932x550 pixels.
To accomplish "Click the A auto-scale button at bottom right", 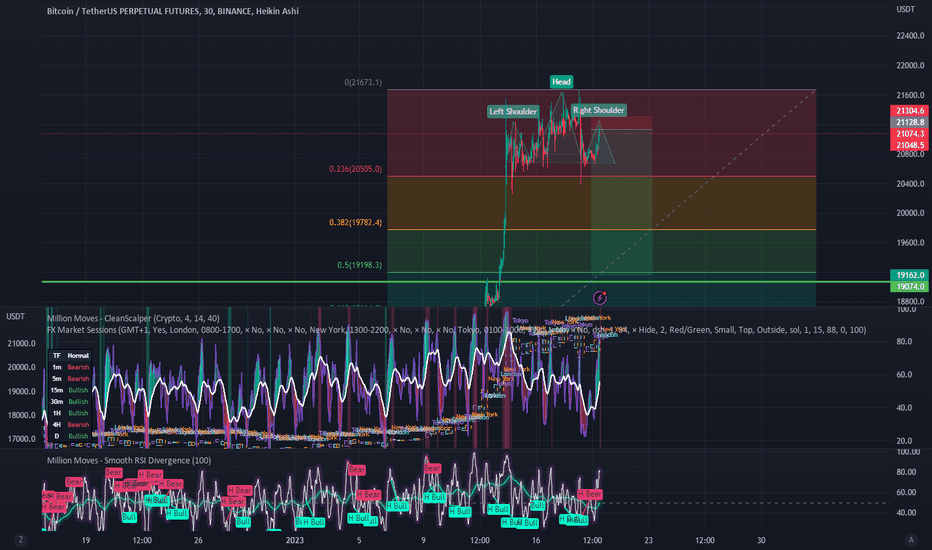I will (911, 540).
